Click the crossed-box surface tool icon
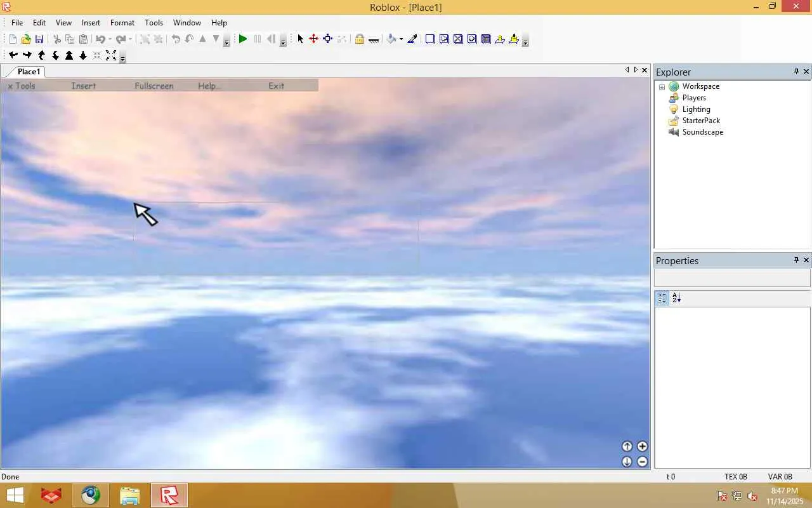 pyautogui.click(x=458, y=39)
